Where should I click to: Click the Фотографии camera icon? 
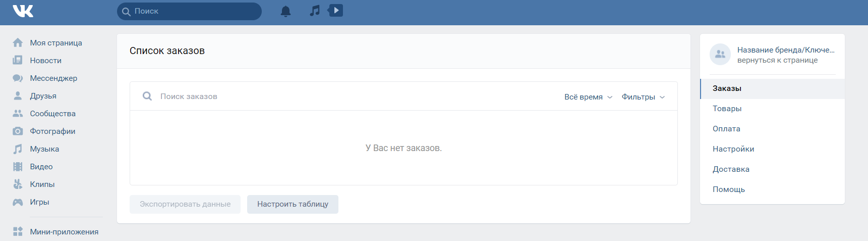pyautogui.click(x=18, y=131)
